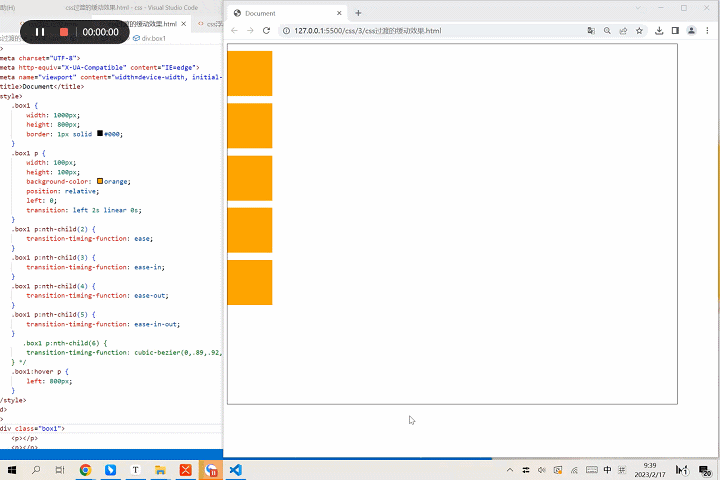Open Chrome tab search chevron
Viewport: 720px width, 480px height.
click(638, 8)
